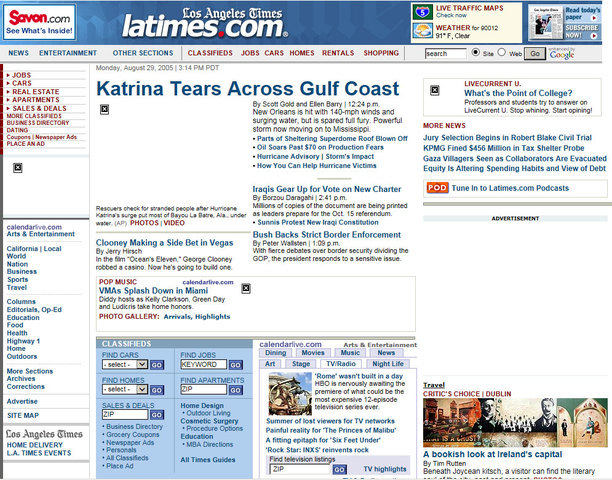Open Entertainment in the top navigation
Viewport: 612px width, 480px height.
68,53
